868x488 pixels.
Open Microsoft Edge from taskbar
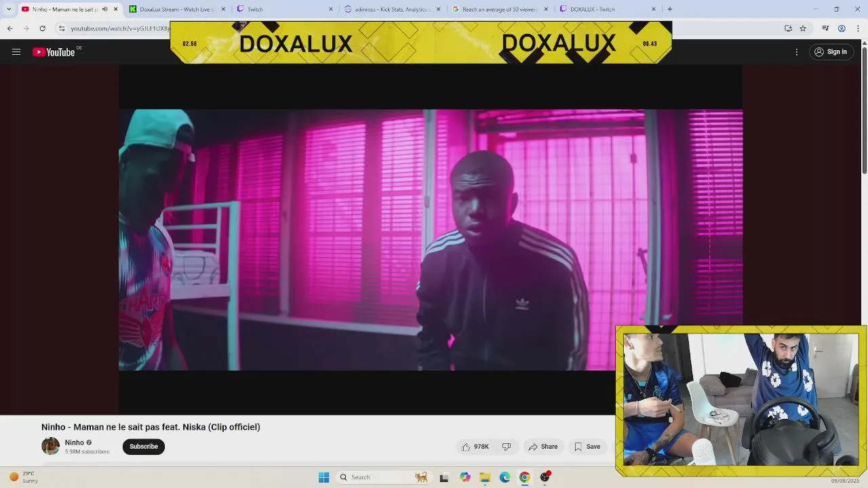pyautogui.click(x=505, y=477)
